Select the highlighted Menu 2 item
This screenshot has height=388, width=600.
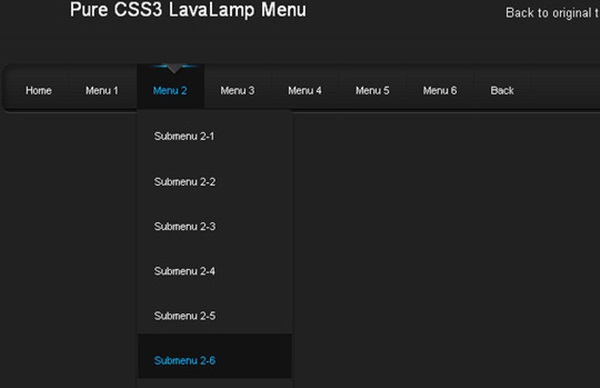(x=170, y=91)
